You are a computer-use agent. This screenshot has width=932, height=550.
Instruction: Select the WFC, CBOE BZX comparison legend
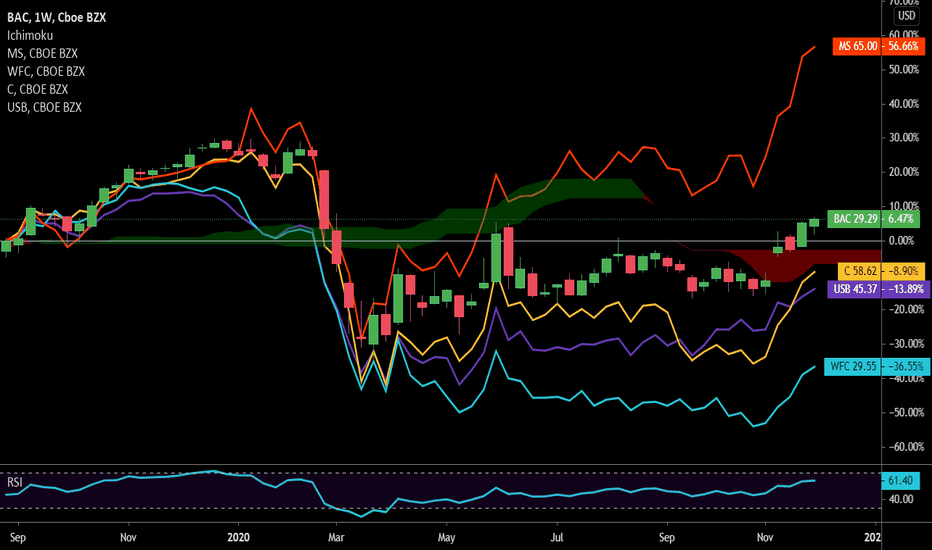(x=46, y=71)
